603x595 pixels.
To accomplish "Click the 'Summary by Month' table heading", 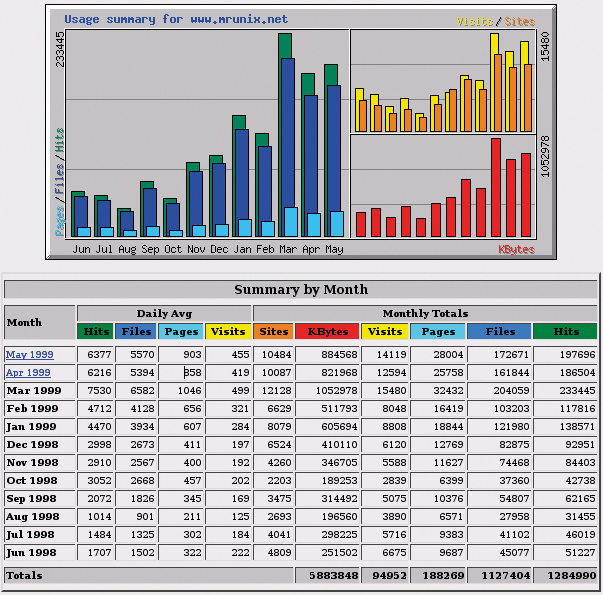I will pyautogui.click(x=301, y=290).
